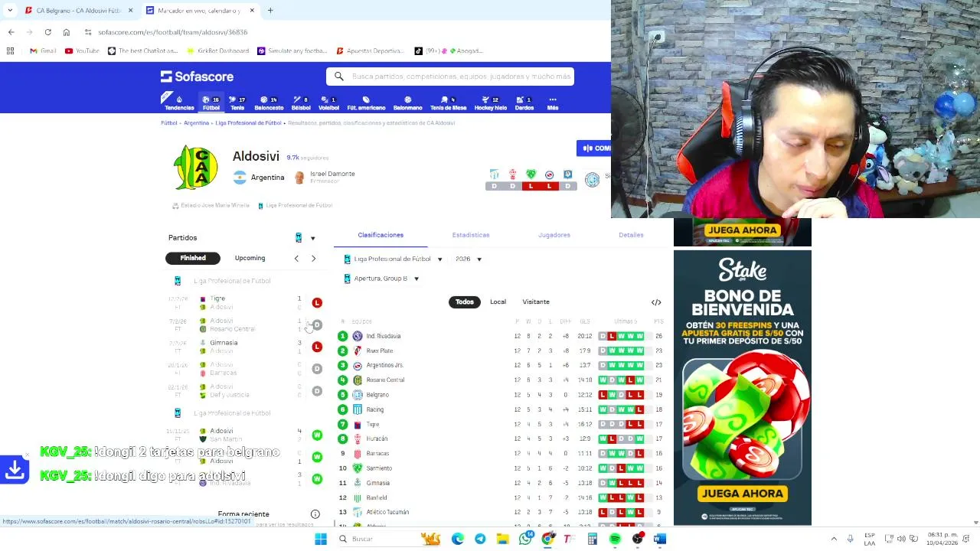Click the browser reload icon
980x551 pixels.
tap(47, 32)
